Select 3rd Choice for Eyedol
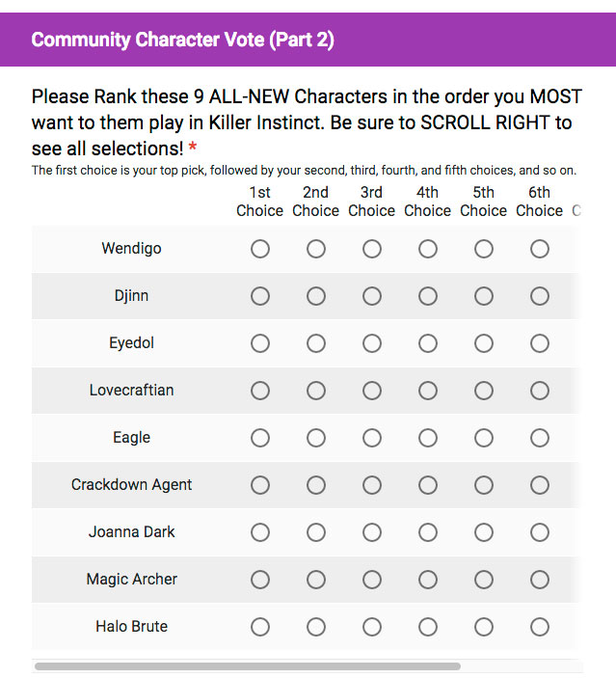The width and height of the screenshot is (616, 678). point(372,343)
